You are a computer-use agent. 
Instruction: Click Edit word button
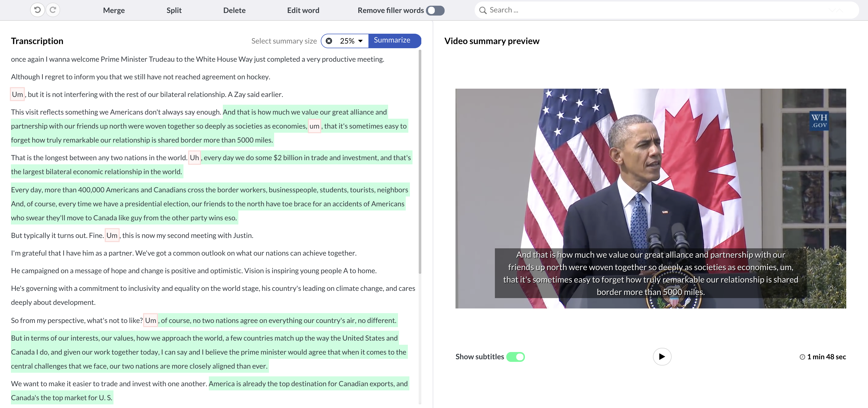click(303, 10)
